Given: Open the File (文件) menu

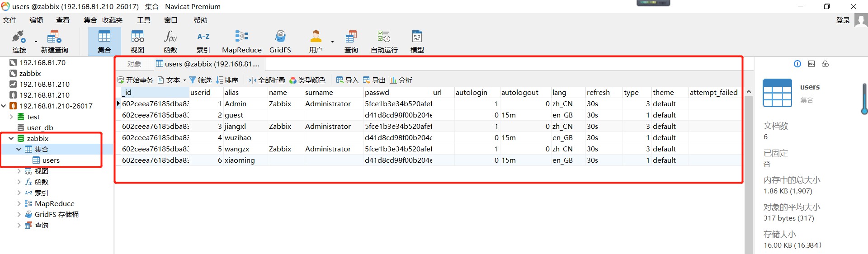Looking at the screenshot, I should 9,20.
